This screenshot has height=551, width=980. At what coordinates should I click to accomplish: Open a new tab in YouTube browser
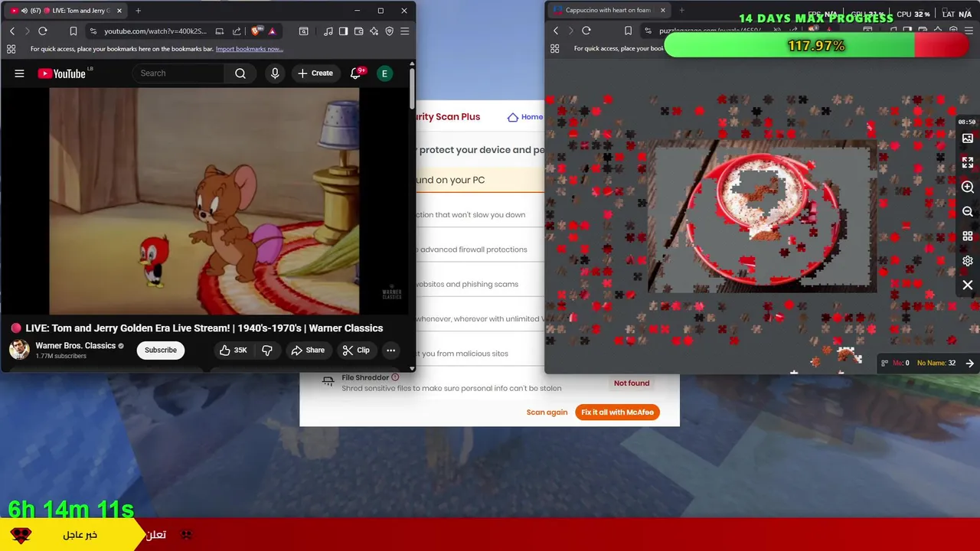(138, 11)
